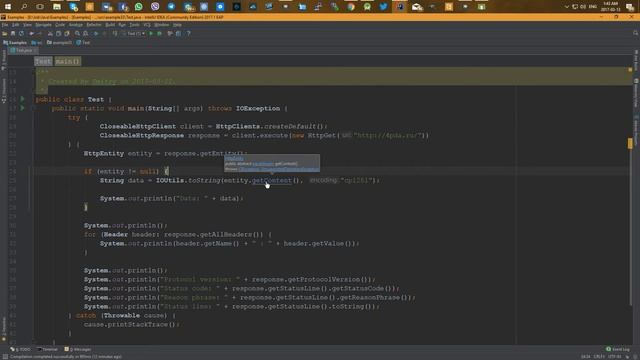Click the Find magnifier toolbar icon
Screen dimensions: 640x360
pos(77,33)
